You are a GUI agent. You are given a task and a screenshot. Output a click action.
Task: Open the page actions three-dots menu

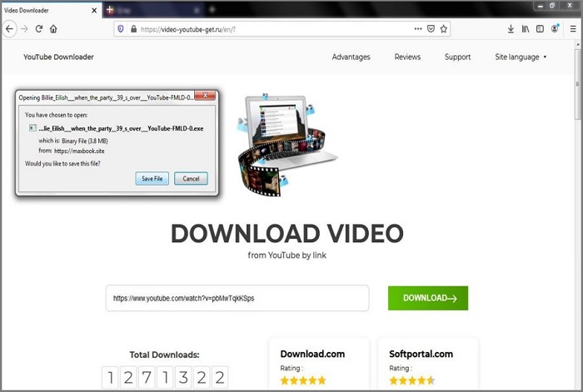[x=418, y=28]
